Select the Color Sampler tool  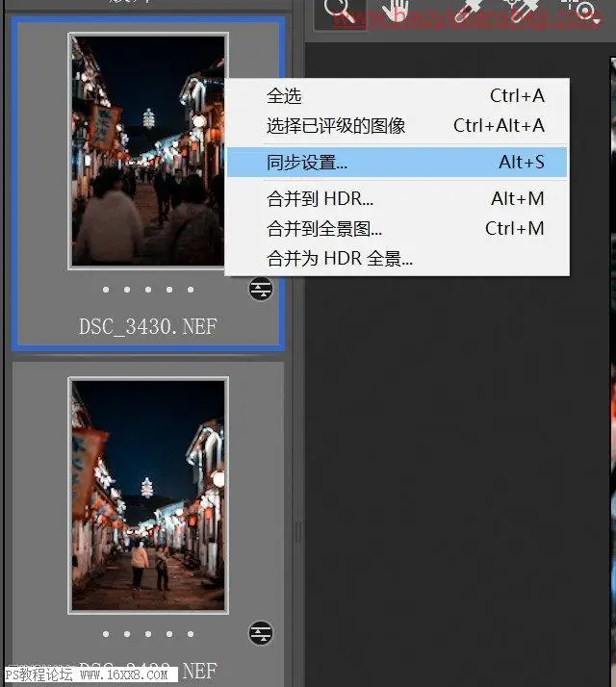click(x=523, y=11)
